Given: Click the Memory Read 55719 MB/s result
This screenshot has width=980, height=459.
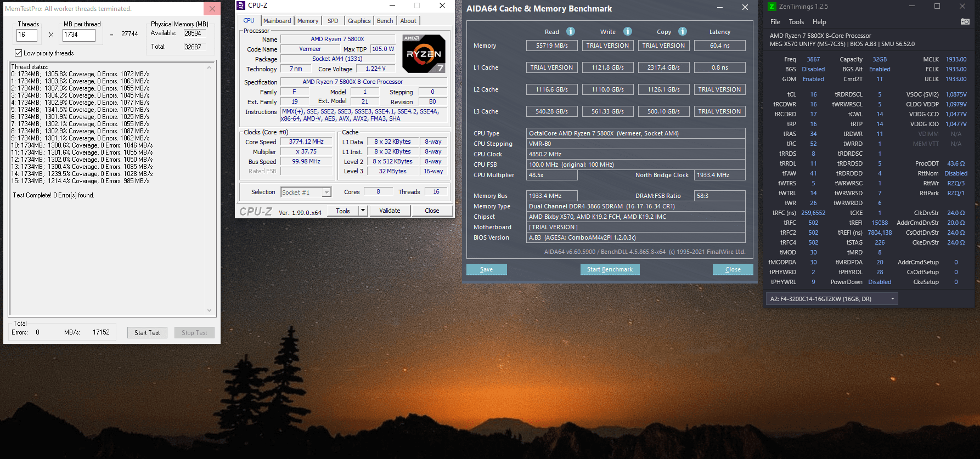Looking at the screenshot, I should 551,46.
